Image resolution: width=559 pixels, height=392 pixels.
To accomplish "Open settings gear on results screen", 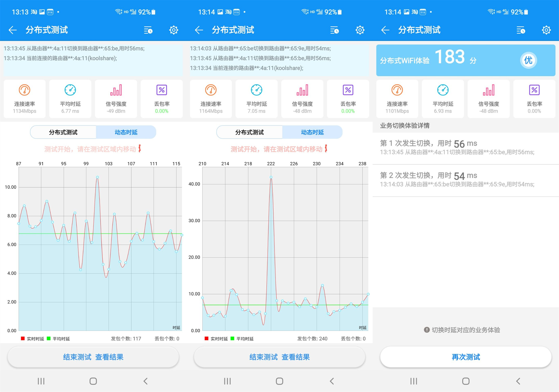I will 546,30.
